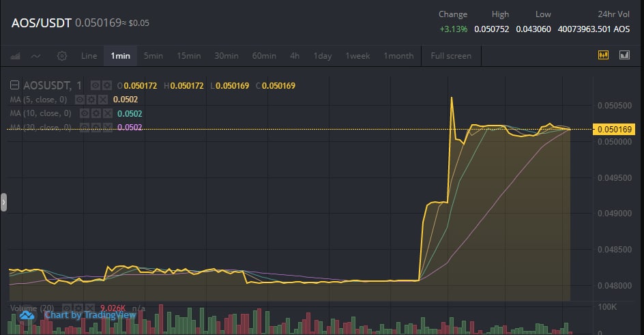Hide the MA (5, close, 0) indicator
This screenshot has height=335, width=644.
(x=79, y=100)
